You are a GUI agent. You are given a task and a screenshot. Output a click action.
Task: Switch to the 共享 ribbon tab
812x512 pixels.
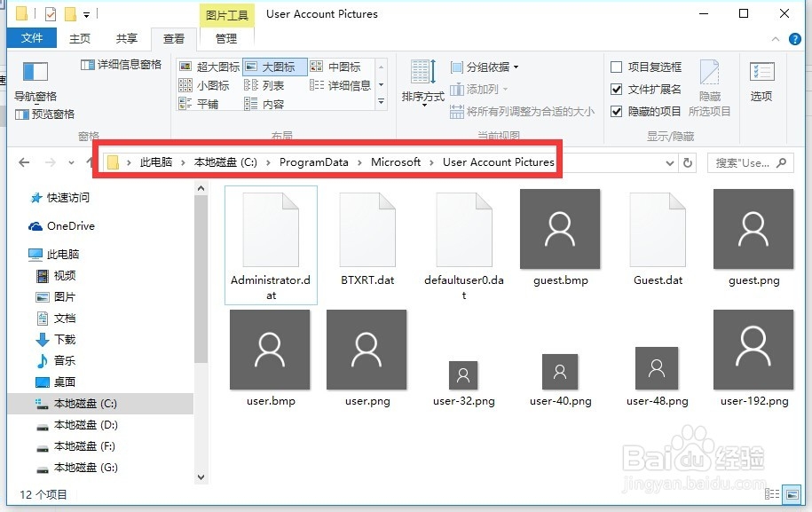(x=126, y=39)
